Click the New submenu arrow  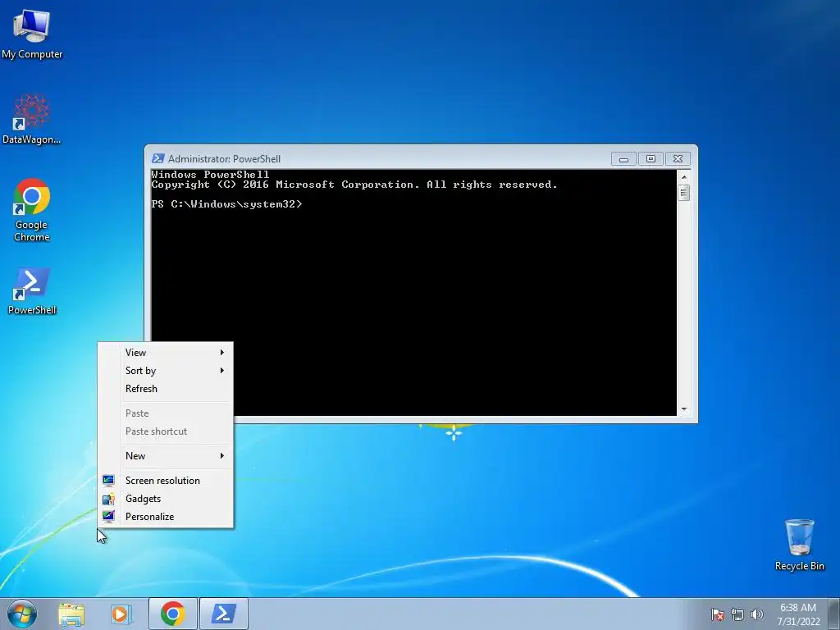click(221, 456)
